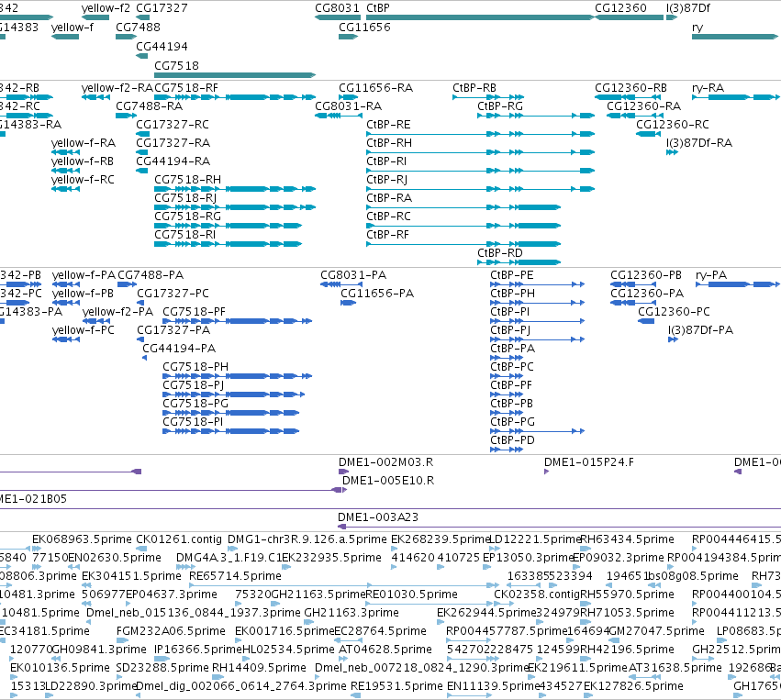Select transcript yellow-f2-RA
This screenshot has width=781, height=700.
tap(95, 97)
